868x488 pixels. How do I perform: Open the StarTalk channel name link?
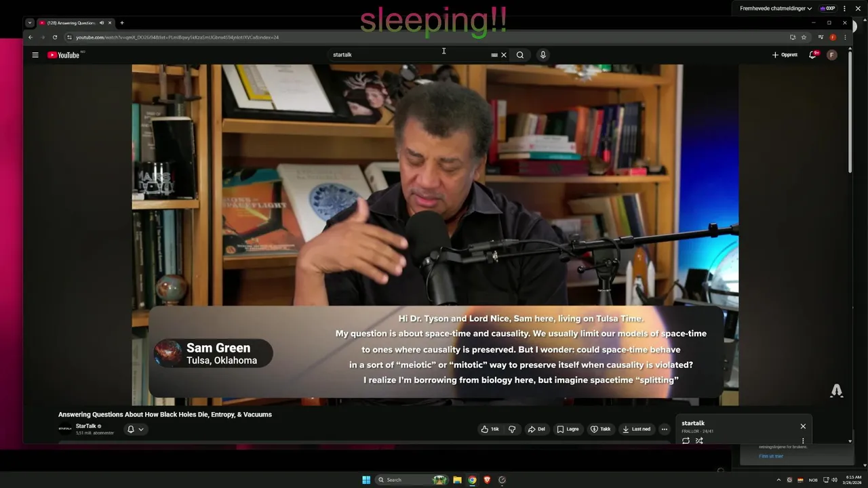click(86, 426)
